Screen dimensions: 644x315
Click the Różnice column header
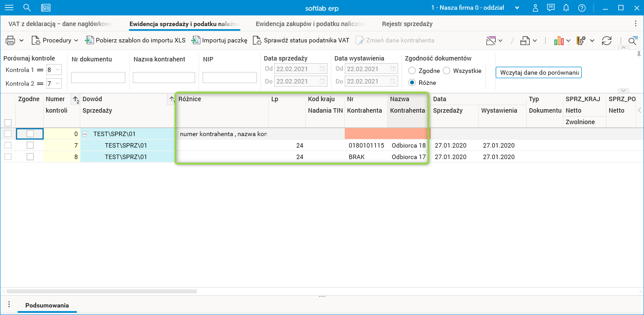[x=222, y=110]
